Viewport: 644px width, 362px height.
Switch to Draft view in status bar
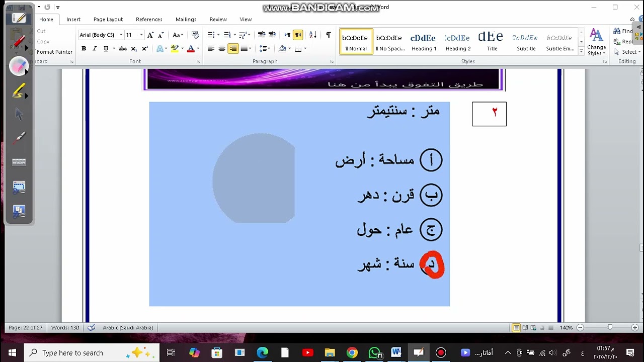point(551,328)
